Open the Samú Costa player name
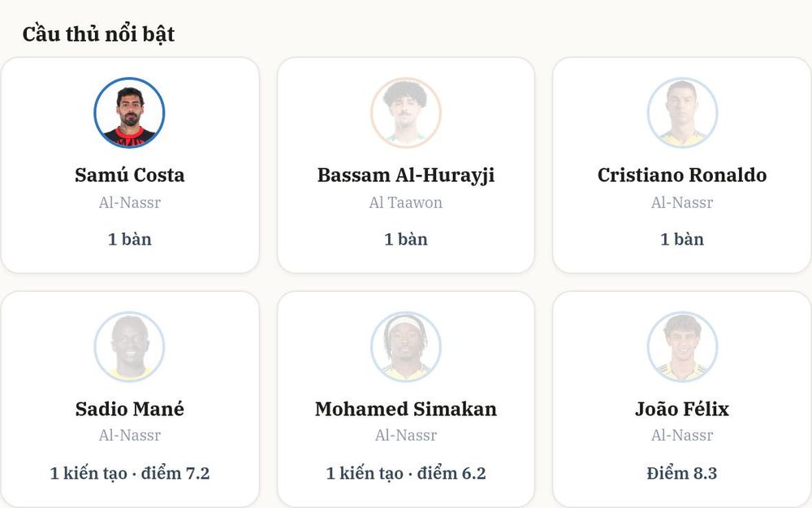Viewport: 812px width, 508px height. pyautogui.click(x=129, y=176)
